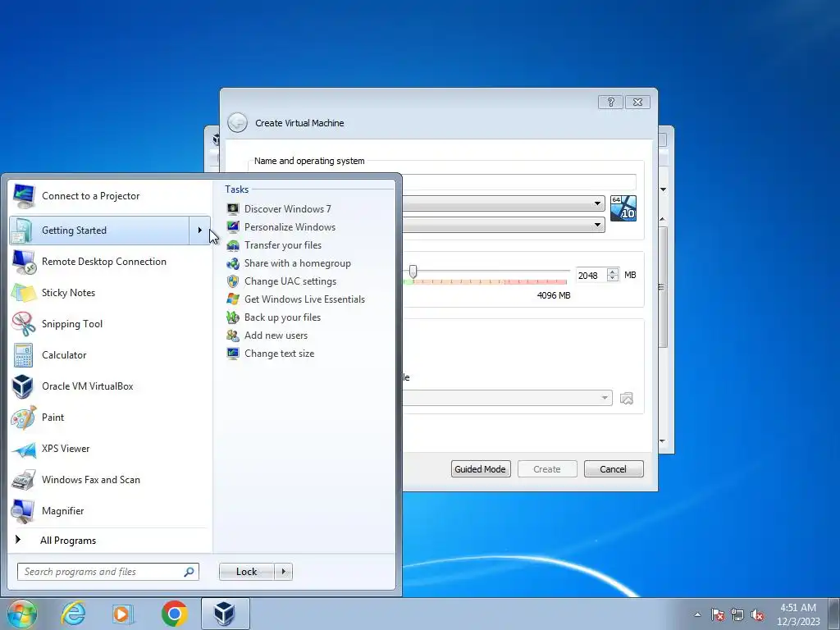840x630 pixels.
Task: Open the hard disk file dropdown
Action: [x=605, y=398]
